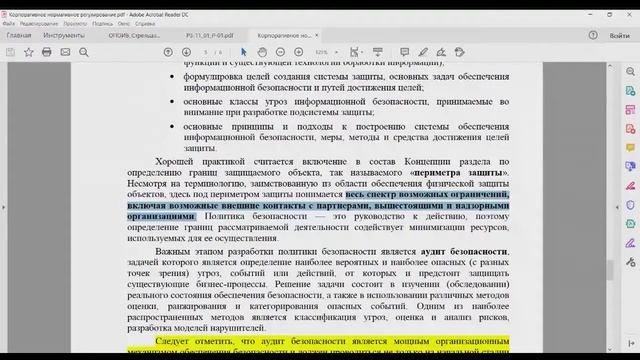This screenshot has width=640, height=360.
Task: Go to previous page arrow
Action: 168,52
